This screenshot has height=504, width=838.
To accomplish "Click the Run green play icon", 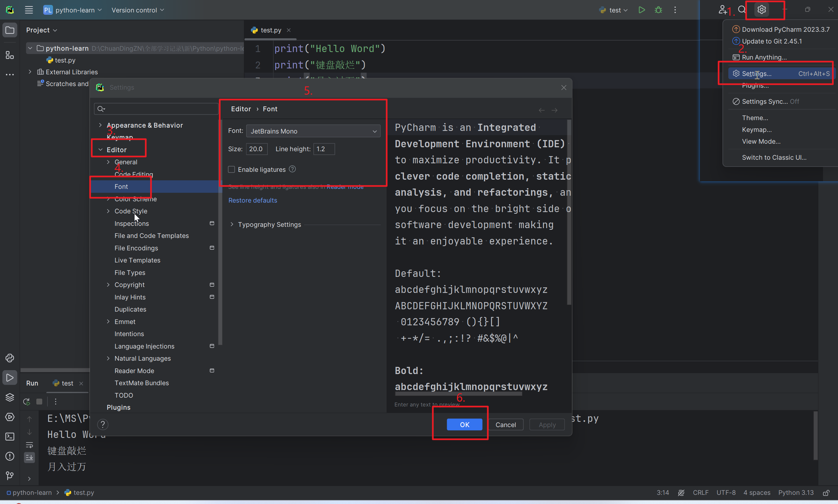I will pos(641,10).
